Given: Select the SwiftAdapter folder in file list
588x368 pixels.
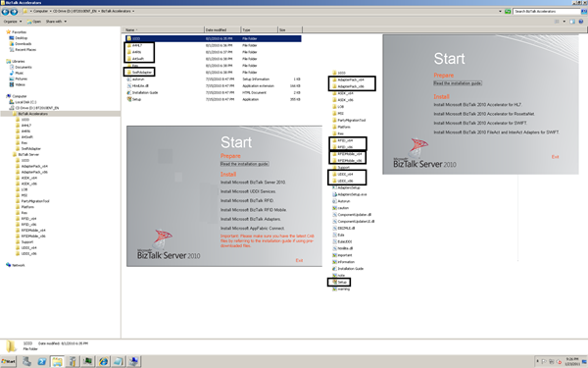Looking at the screenshot, I should point(139,72).
